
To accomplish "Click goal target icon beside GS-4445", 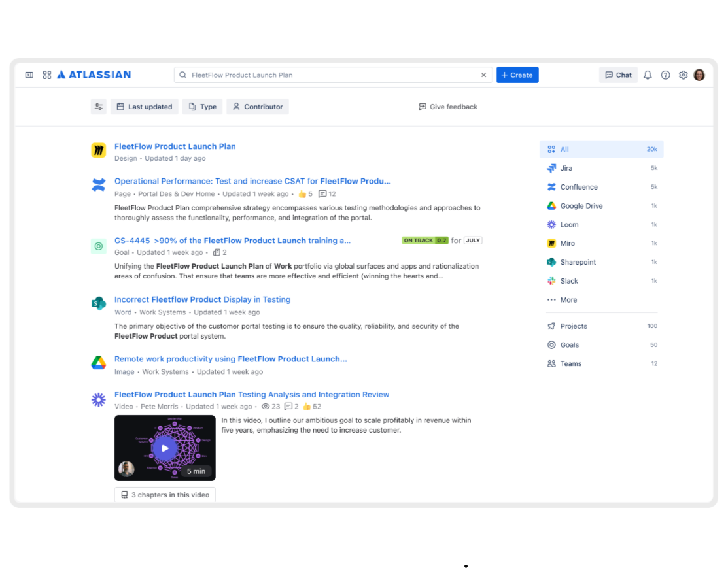I will (98, 246).
